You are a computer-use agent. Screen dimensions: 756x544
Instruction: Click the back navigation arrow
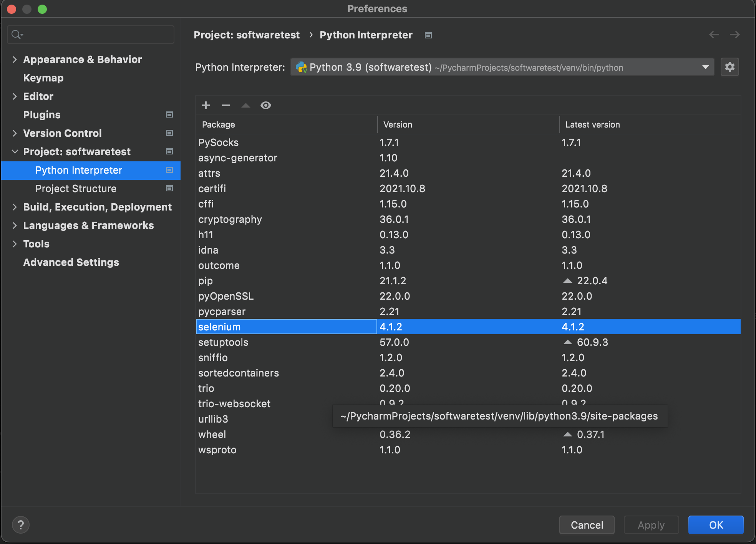[714, 35]
